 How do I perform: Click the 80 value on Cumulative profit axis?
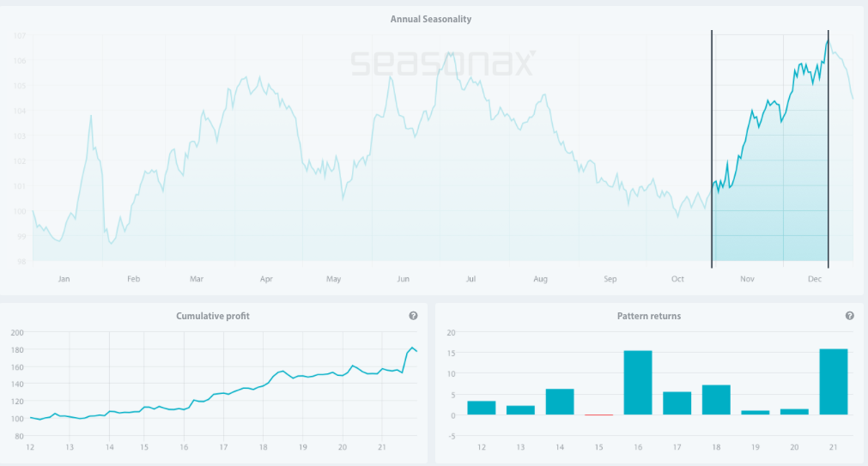click(x=20, y=436)
